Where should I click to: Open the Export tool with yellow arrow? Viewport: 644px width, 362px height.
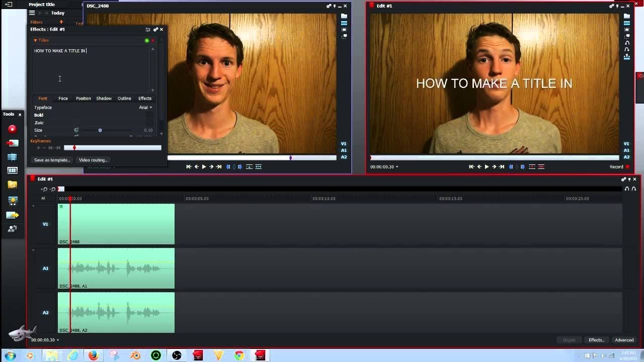pos(13,215)
